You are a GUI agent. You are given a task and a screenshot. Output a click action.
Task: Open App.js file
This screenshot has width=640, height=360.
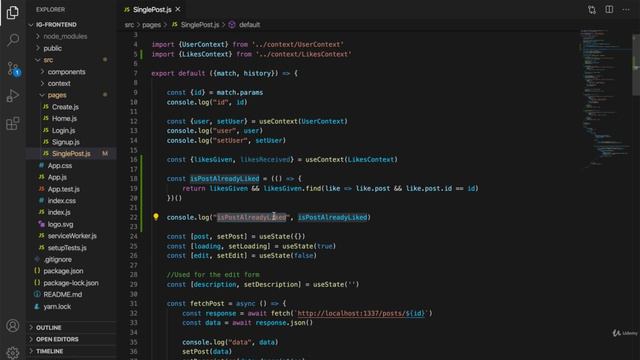tap(57, 177)
